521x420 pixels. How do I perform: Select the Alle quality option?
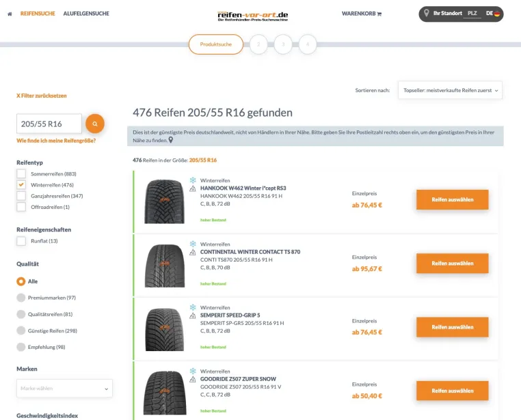[21, 281]
